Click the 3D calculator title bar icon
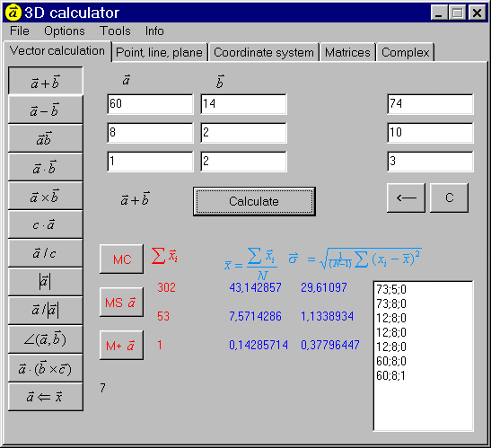Screen dimensions: 491x448 tap(13, 13)
